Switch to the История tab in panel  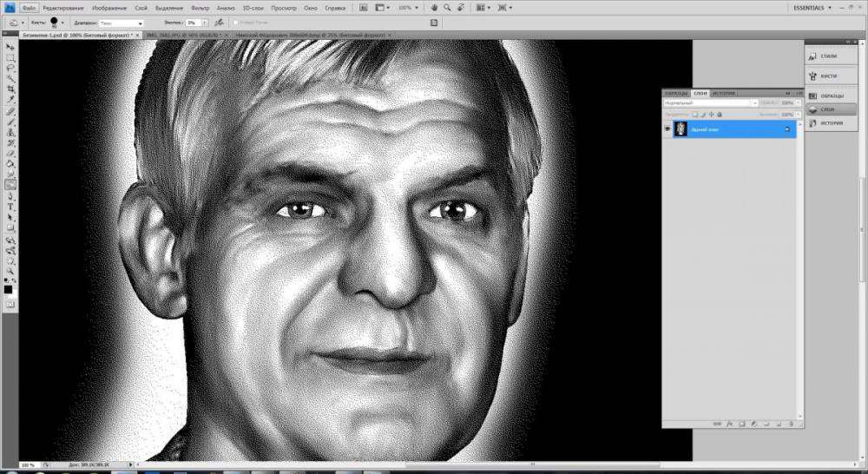click(724, 93)
